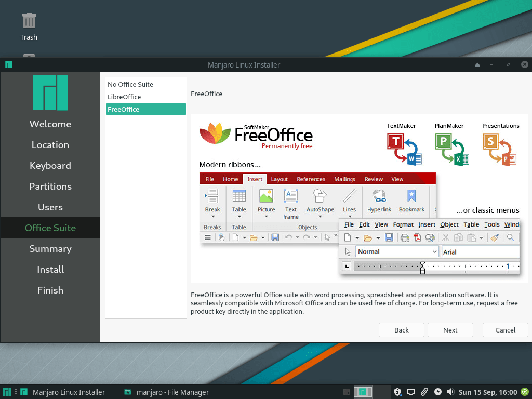Minimize the Manjaro Linux Installer window
The width and height of the screenshot is (532, 399).
491,64
